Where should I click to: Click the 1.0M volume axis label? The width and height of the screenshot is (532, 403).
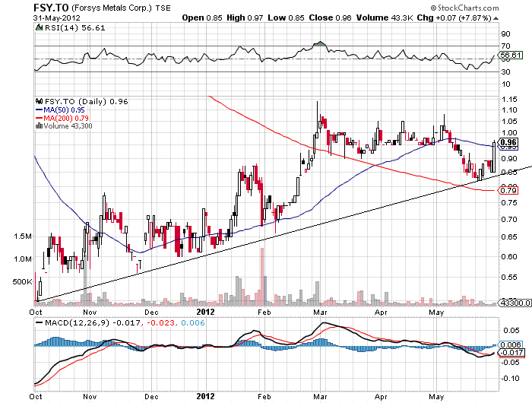(23, 259)
